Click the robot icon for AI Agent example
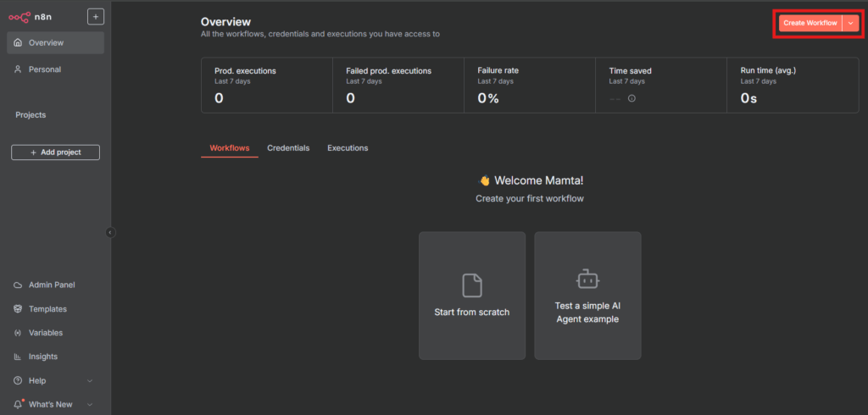Screen dimensions: 868x415 pyautogui.click(x=587, y=279)
